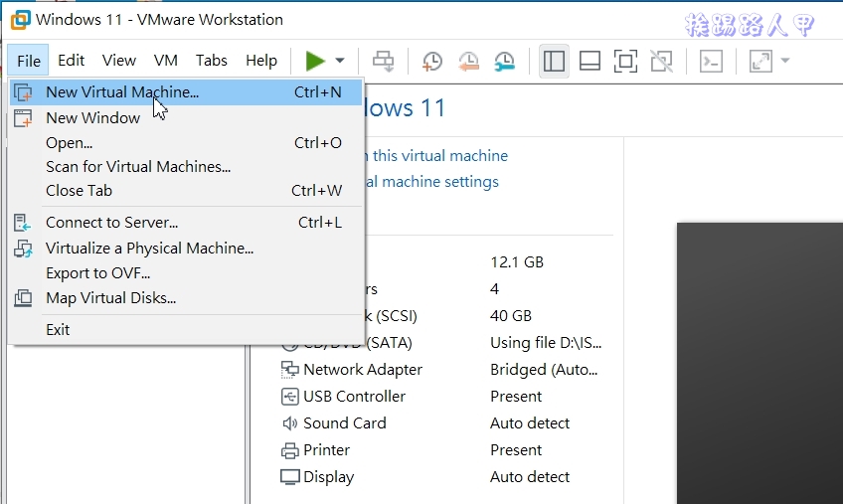Open the power options dropdown arrow
843x504 pixels.
click(340, 61)
